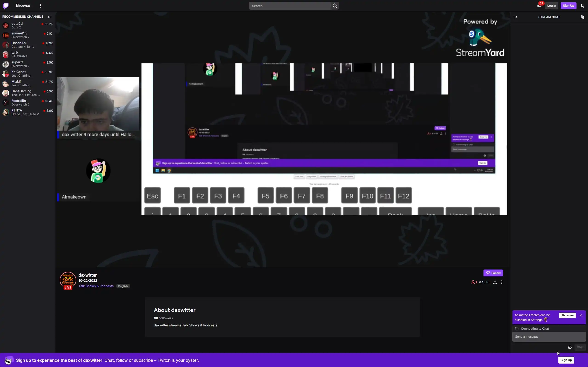Open the Browse tab
The width and height of the screenshot is (588, 367).
[23, 6]
